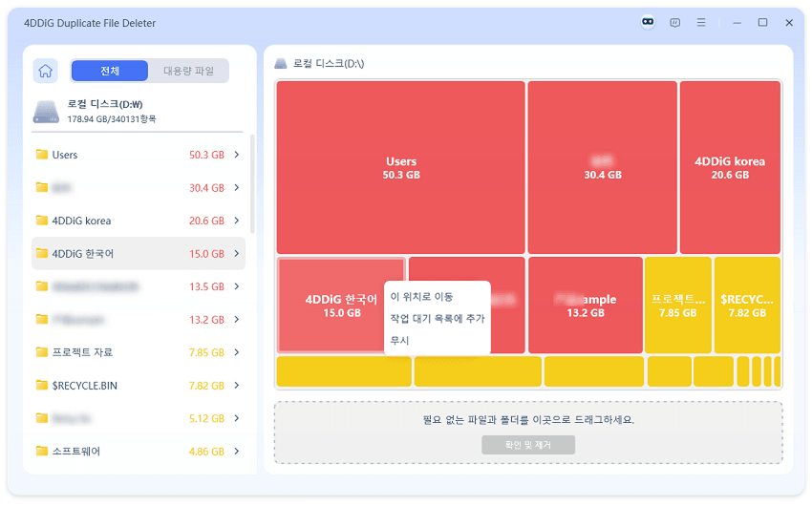This screenshot has width=812, height=506.
Task: Expand the 13.2 GB folder chevron
Action: [x=237, y=319]
